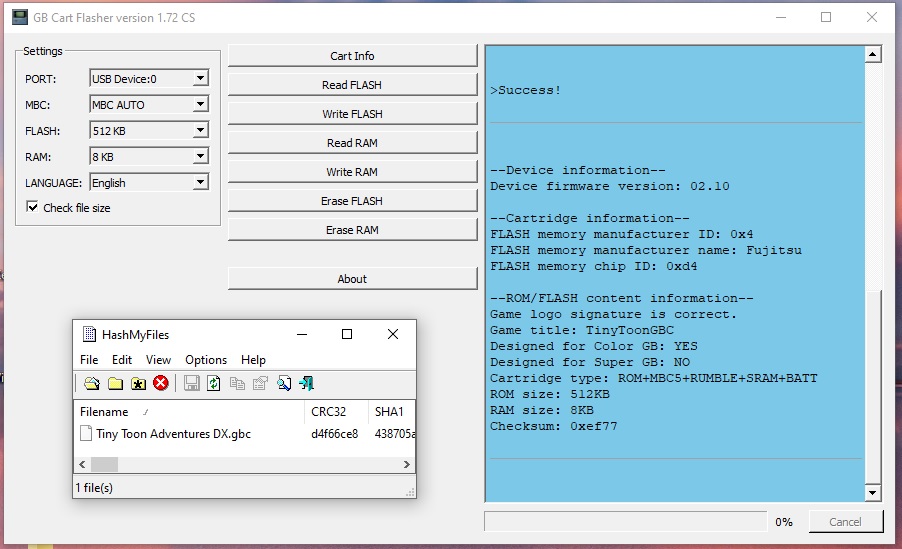
Task: Click the Cancel button near progress bar
Action: tap(846, 521)
